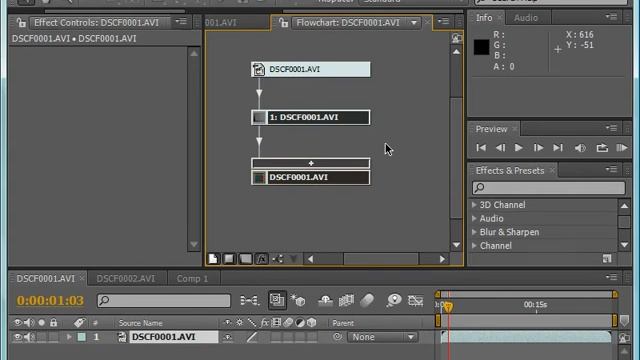Expand Blur & Sharpen effects category

tap(474, 232)
